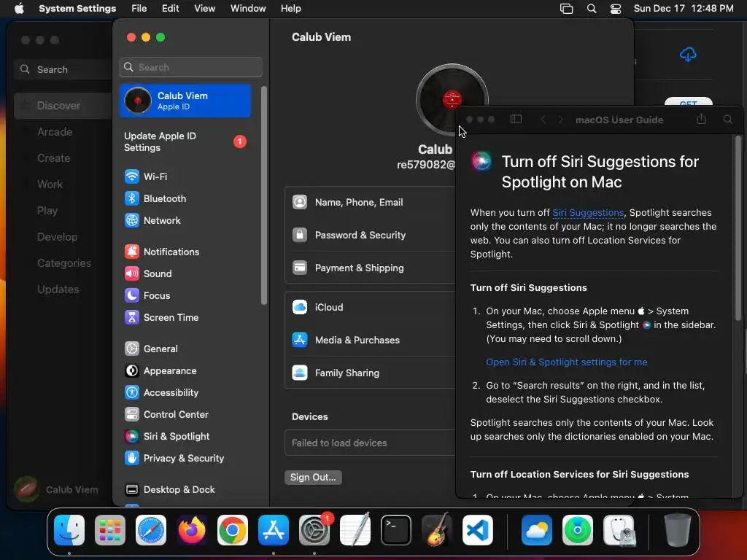Toggle sidebar in macOS User Guide
This screenshot has height=560, width=747.
516,120
